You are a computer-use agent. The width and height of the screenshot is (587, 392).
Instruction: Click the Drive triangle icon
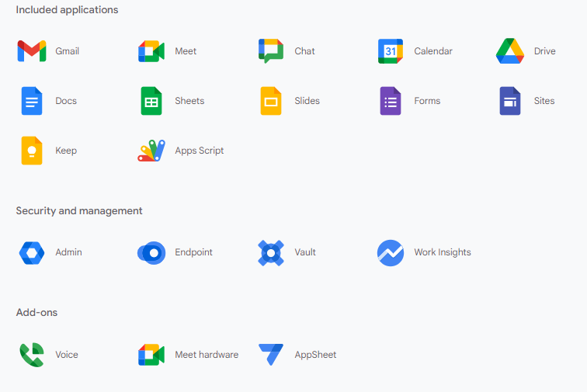pyautogui.click(x=510, y=51)
